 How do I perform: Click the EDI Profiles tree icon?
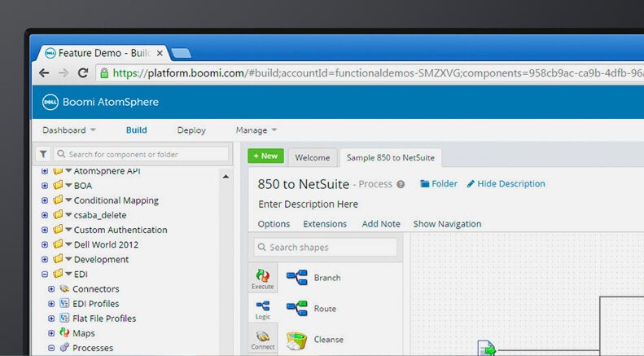[x=64, y=303]
